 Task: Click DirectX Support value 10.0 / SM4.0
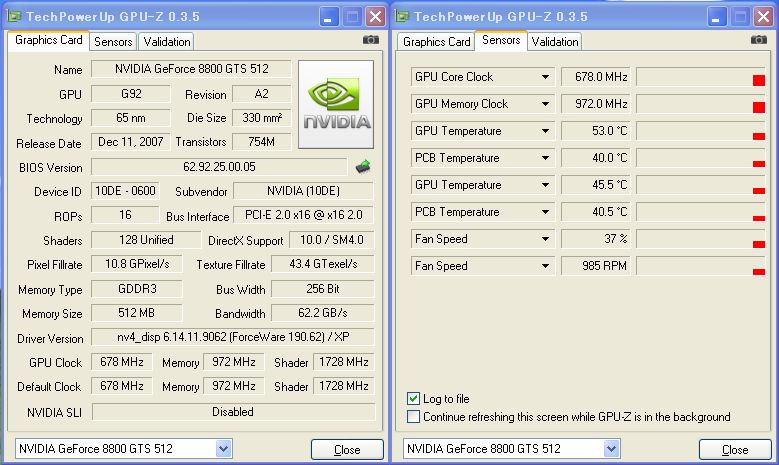point(331,240)
